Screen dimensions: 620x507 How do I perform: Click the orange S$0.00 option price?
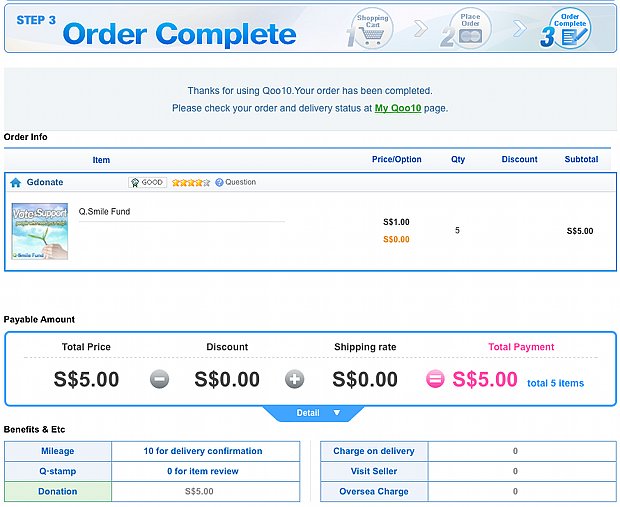pyautogui.click(x=396, y=239)
